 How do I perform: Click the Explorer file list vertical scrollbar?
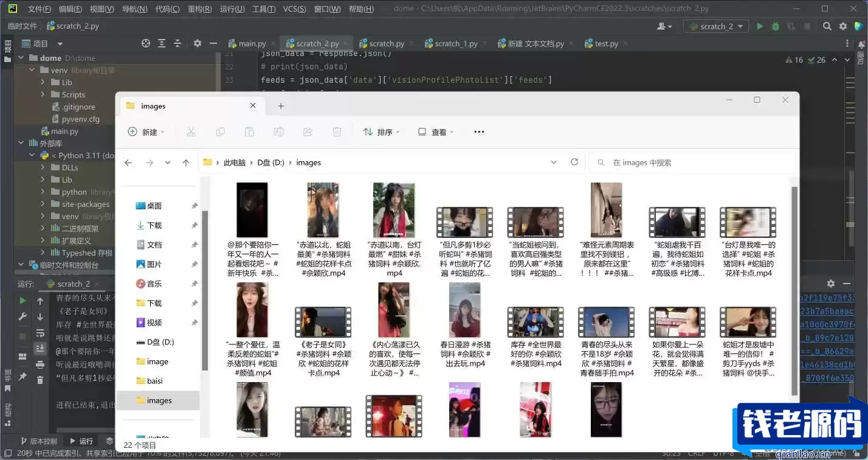pos(794,290)
